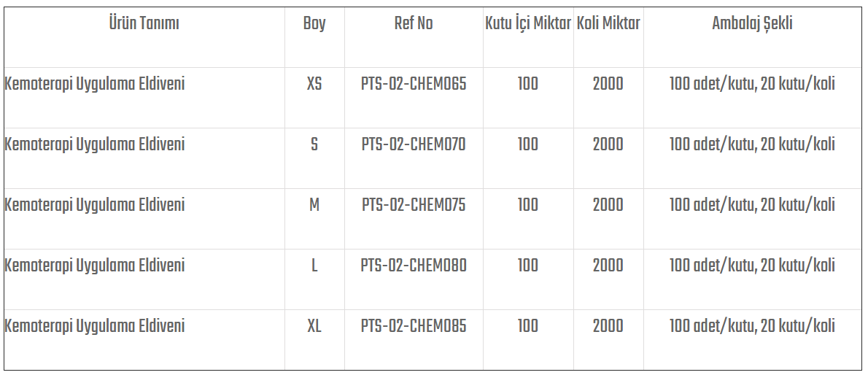Screen dimensions: 868x375
Task: Click the Ambalaj Şekli column header
Action: coord(752,23)
